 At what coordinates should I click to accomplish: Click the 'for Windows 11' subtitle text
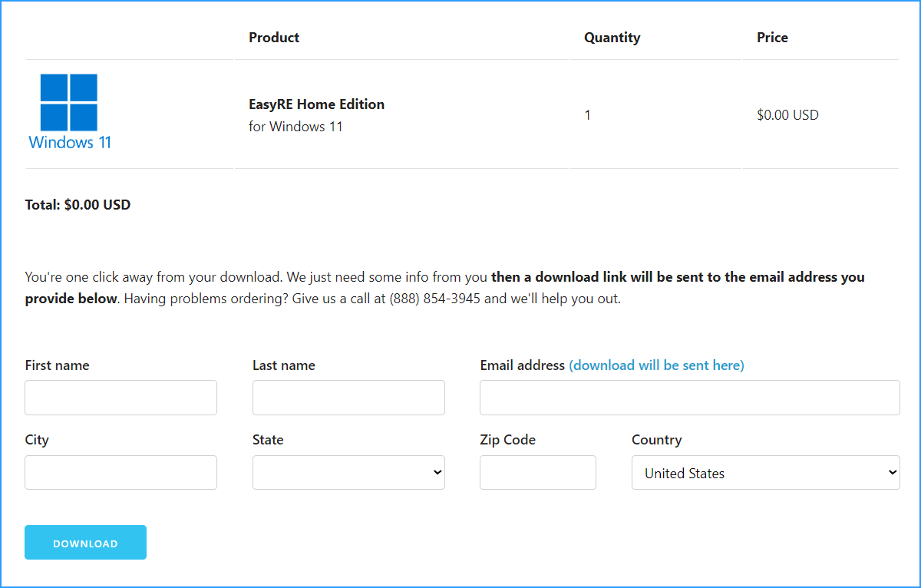(x=295, y=126)
